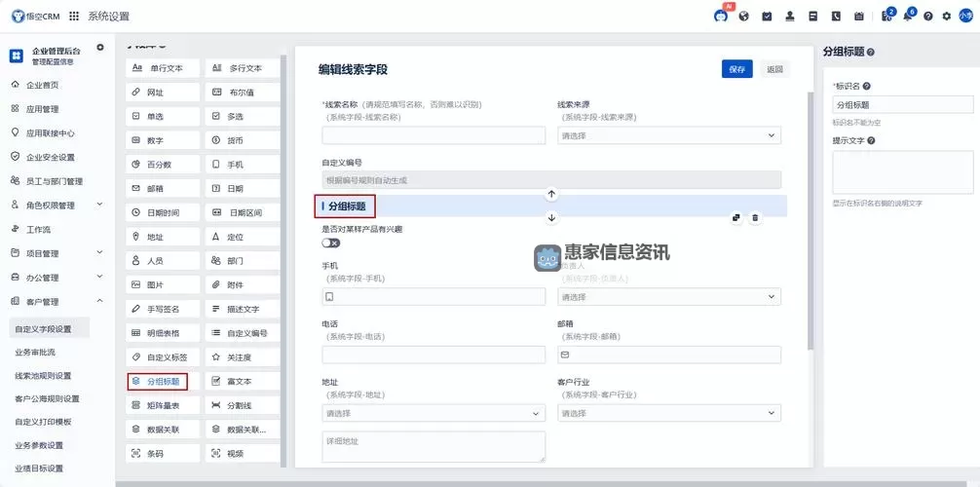The height and width of the screenshot is (487, 980).
Task: Open the app grid launcher icon
Action: click(74, 17)
